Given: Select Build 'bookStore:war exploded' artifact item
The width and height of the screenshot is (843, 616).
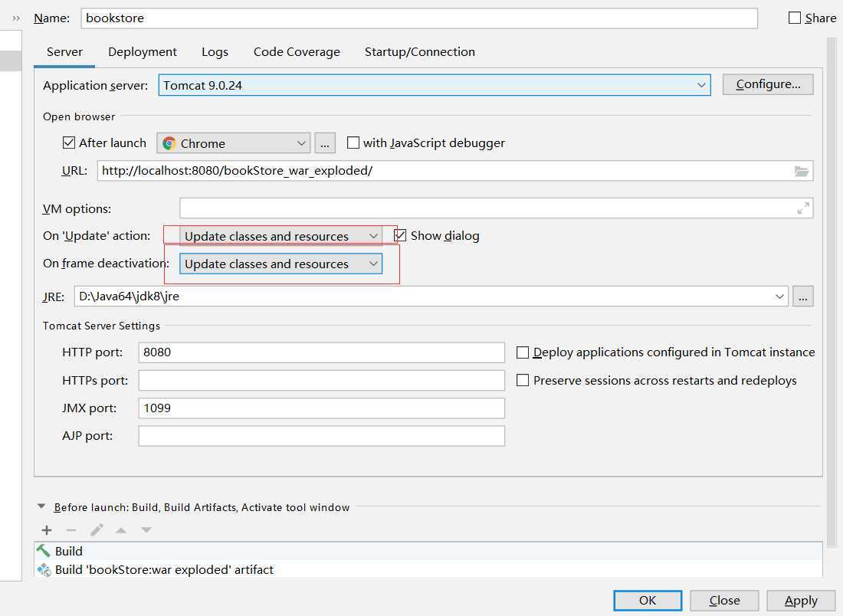Looking at the screenshot, I should pos(428,569).
